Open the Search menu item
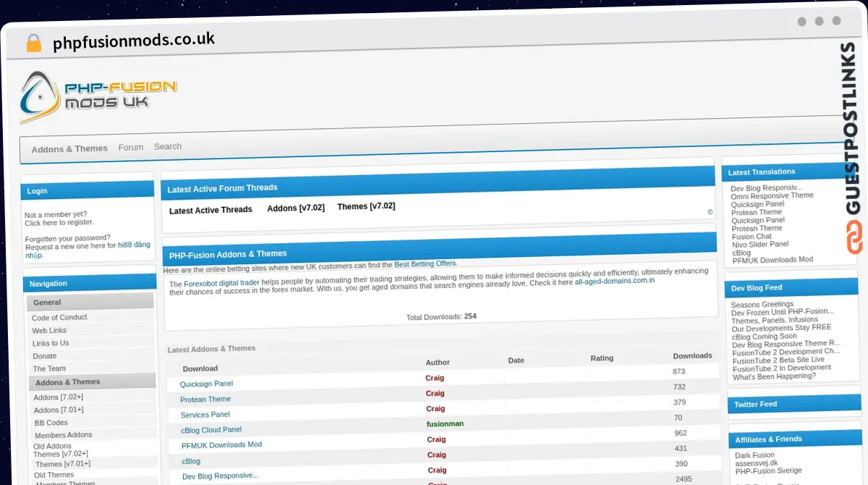Viewport: 868px width, 485px height. (168, 146)
